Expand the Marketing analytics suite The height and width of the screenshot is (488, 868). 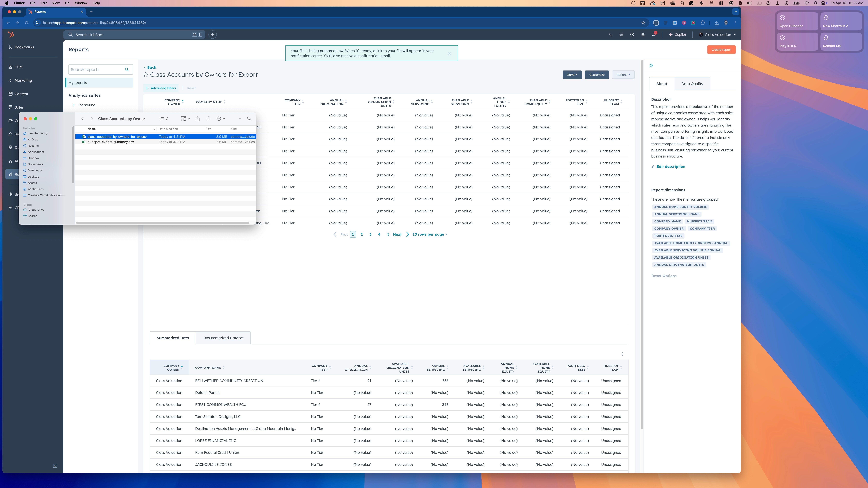tap(74, 105)
